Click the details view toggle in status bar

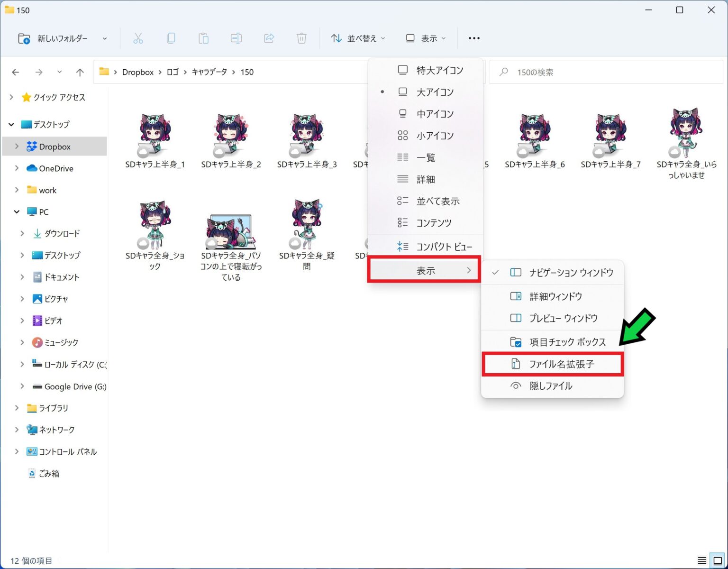pos(702,560)
